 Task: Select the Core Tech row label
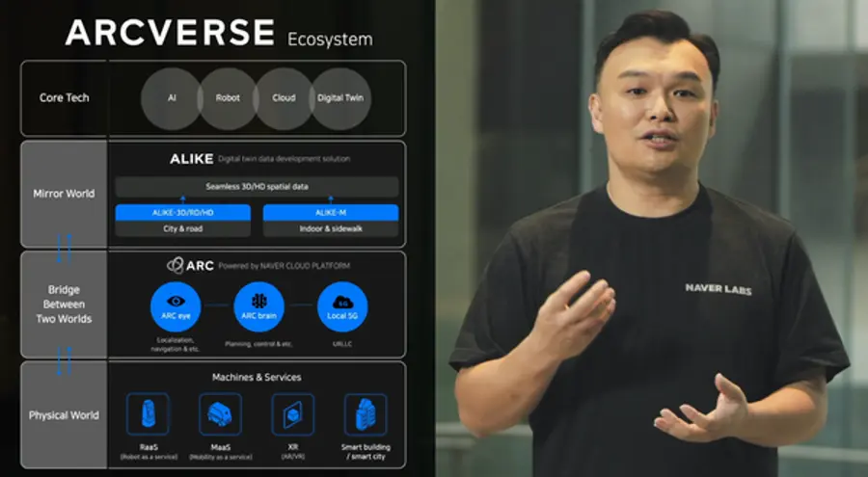click(x=64, y=97)
